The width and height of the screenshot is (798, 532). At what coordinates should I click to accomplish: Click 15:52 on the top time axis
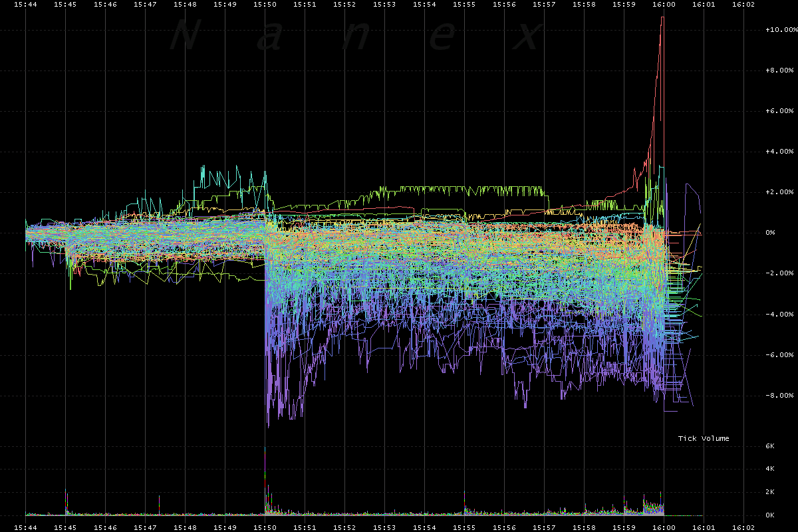(x=344, y=4)
